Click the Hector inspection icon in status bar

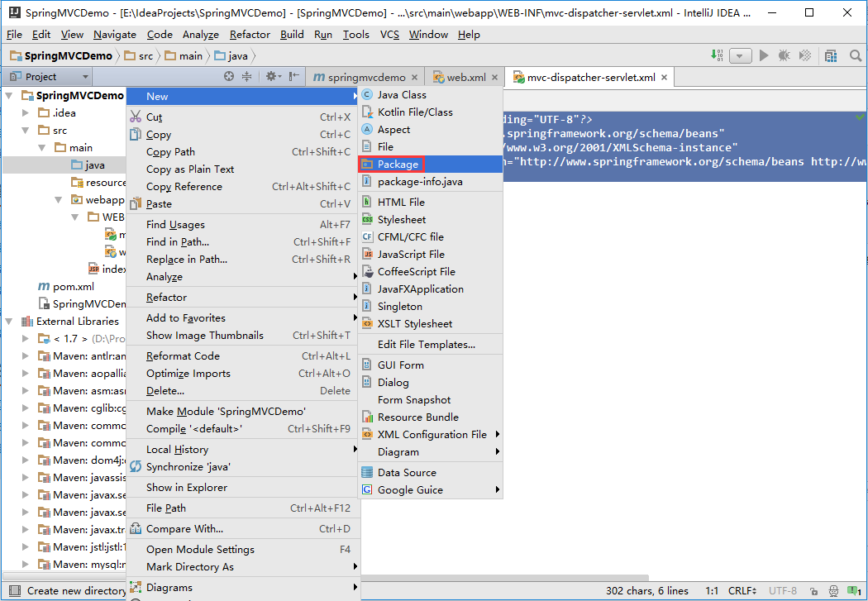pyautogui.click(x=833, y=591)
